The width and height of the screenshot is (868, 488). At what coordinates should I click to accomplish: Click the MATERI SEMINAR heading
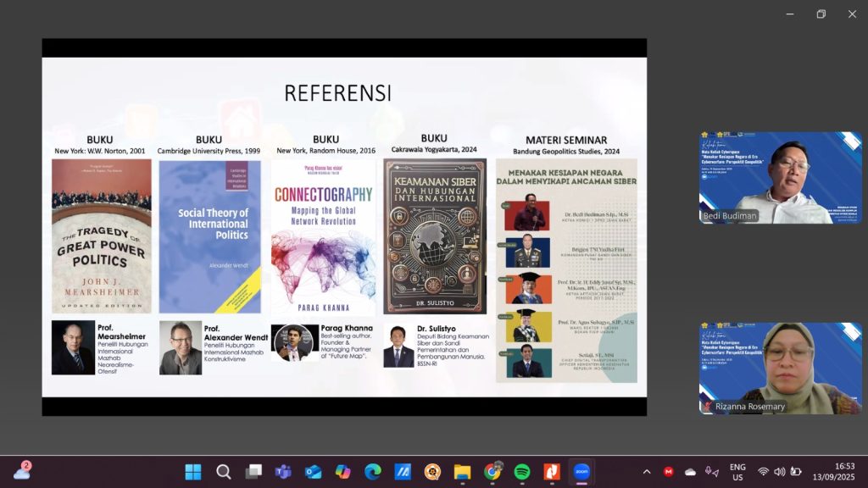[x=566, y=141]
